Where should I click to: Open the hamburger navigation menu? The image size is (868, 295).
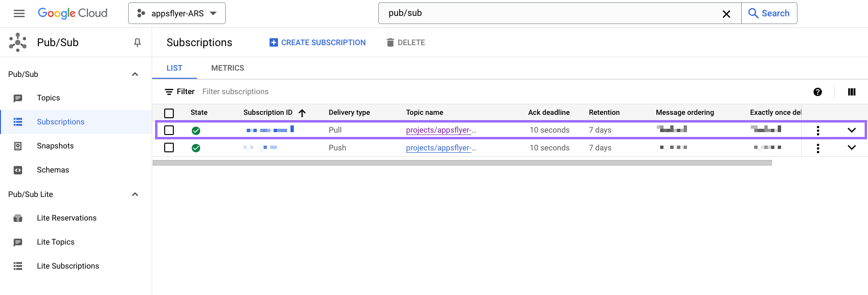19,13
